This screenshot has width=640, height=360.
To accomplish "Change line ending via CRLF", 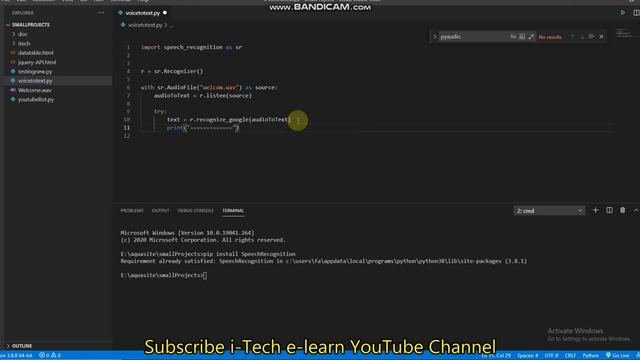I will point(570,356).
